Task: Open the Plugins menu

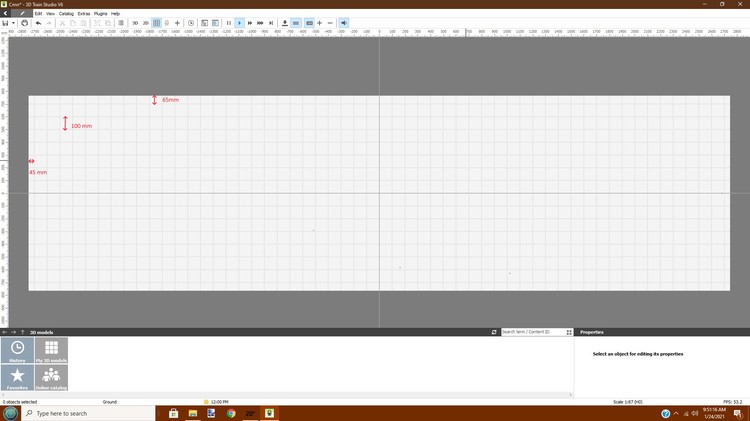Action: click(100, 14)
